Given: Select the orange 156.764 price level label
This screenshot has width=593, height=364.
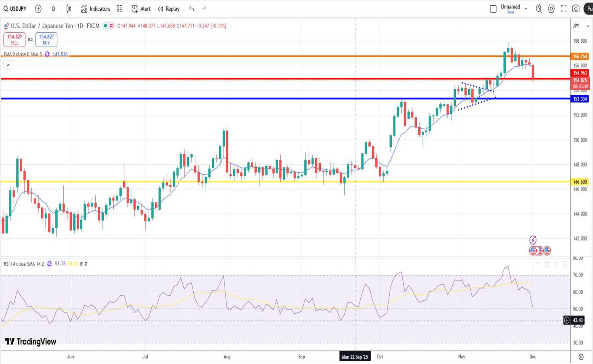Looking at the screenshot, I should coord(580,56).
